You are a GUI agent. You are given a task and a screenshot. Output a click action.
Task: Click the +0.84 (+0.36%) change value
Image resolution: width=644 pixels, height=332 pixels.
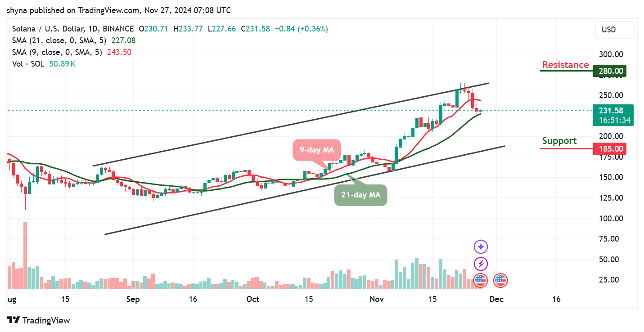(x=301, y=29)
